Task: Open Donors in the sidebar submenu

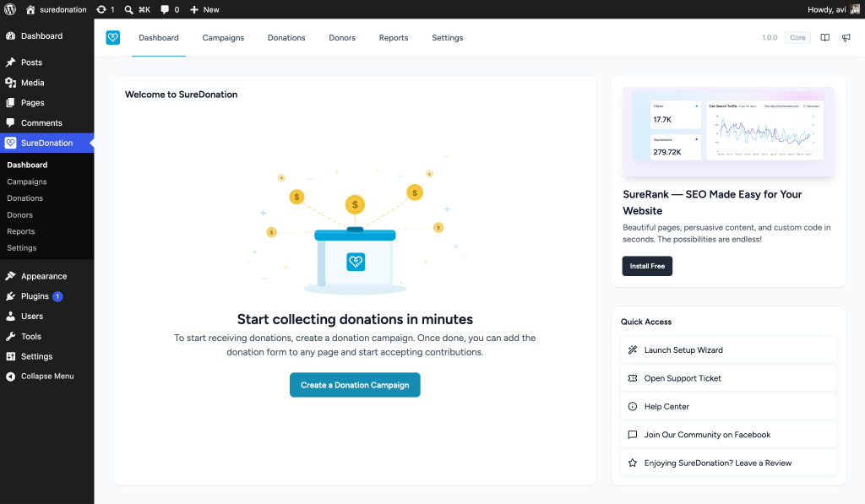Action: pyautogui.click(x=20, y=215)
